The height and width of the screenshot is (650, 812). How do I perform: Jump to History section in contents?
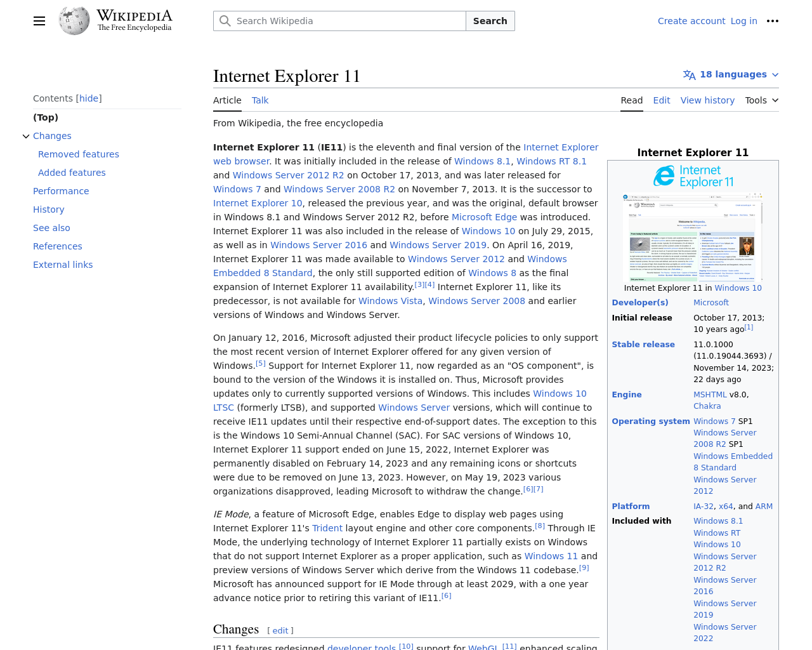[x=49, y=209]
